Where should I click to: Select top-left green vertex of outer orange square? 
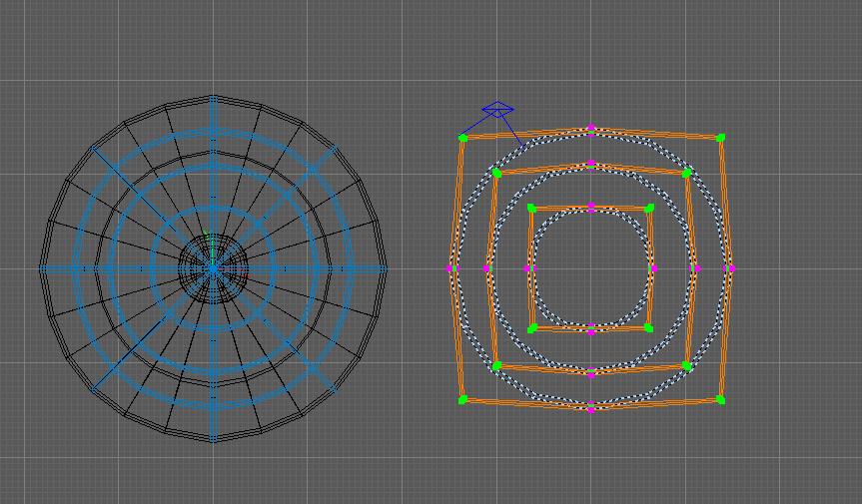[462, 138]
